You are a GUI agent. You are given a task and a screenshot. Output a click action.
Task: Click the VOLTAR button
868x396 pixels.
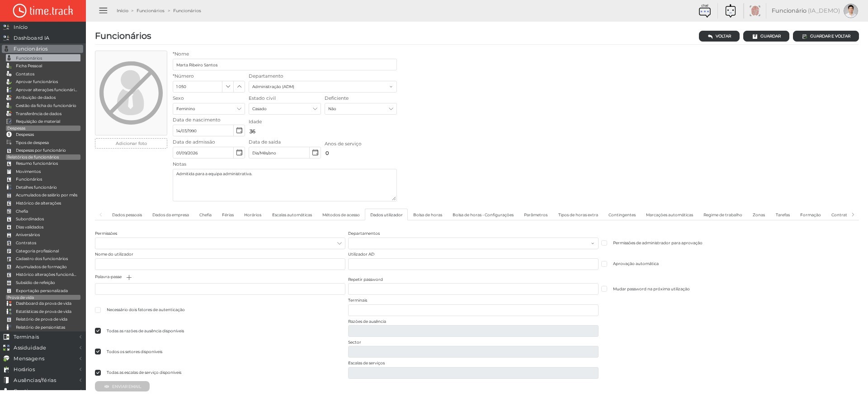point(719,36)
